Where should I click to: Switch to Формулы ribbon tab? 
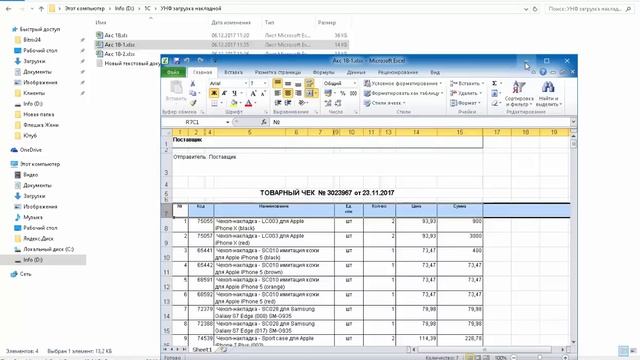(324, 72)
